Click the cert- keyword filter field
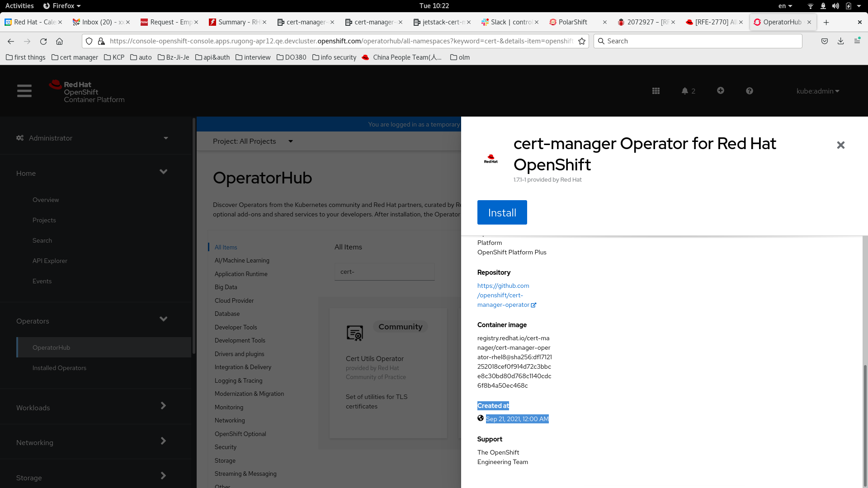Viewport: 868px width, 488px height. 384,272
